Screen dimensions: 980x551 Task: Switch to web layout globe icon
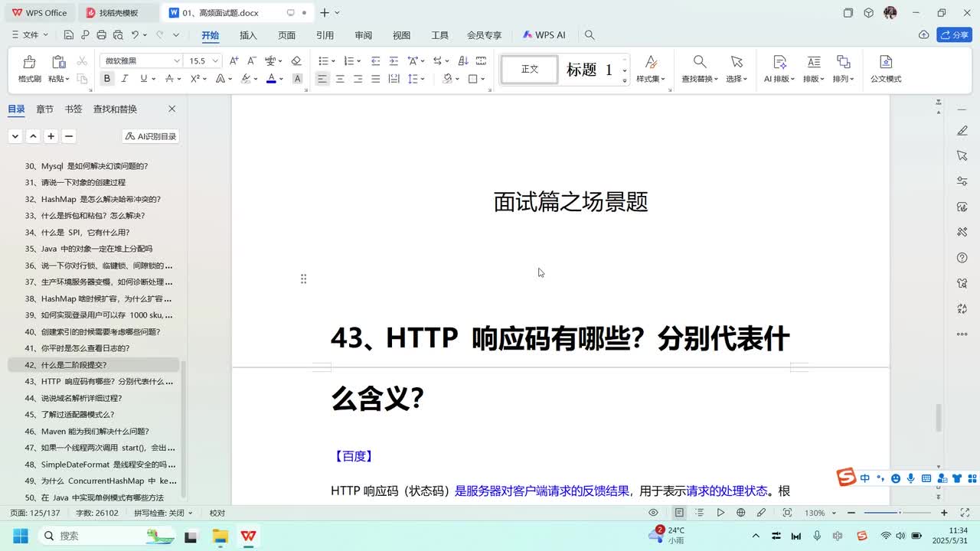point(741,513)
